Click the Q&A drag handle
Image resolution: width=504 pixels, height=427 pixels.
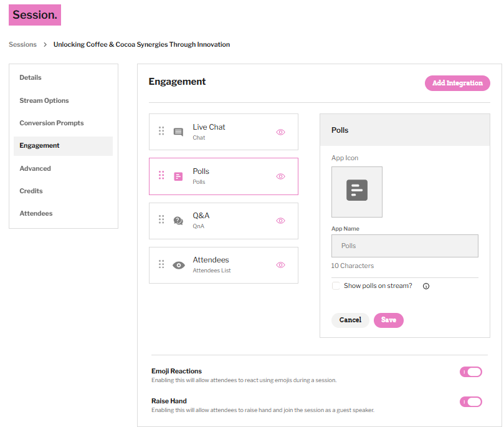161,219
